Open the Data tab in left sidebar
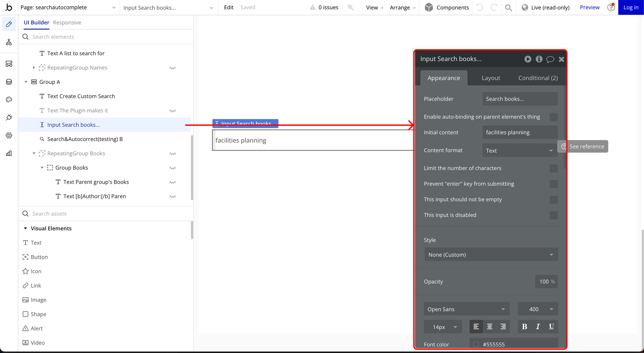 [x=9, y=82]
